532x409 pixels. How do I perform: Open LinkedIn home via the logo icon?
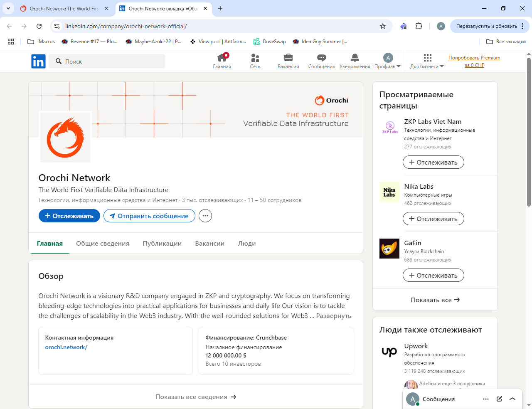[38, 61]
